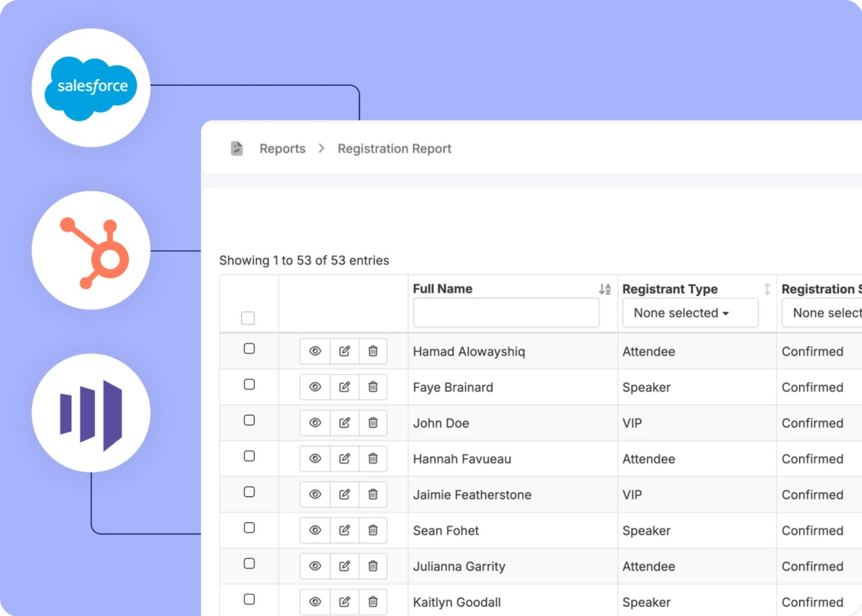
Task: Delete Kaitlyn Goodall's registration
Action: click(373, 601)
